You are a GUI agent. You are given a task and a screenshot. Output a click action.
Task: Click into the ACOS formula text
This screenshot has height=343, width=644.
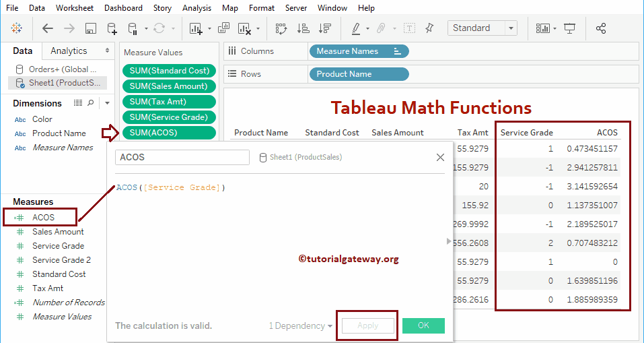pos(171,187)
